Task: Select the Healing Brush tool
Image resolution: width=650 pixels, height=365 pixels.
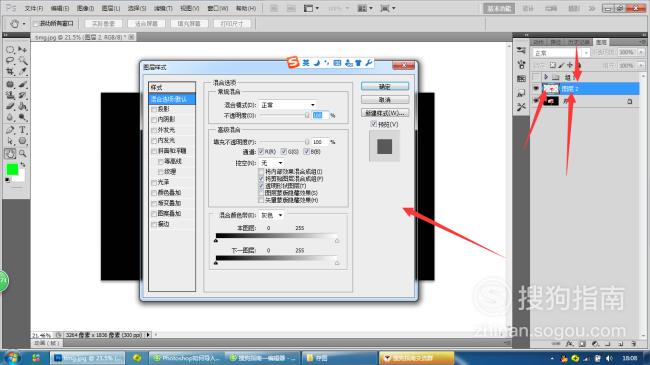Action: pyautogui.click(x=10, y=85)
